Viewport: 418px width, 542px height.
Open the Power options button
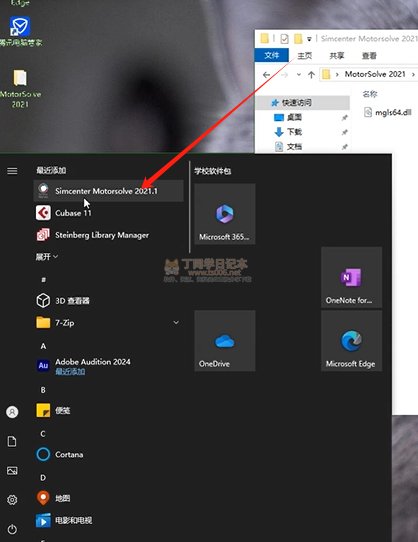pos(12,529)
